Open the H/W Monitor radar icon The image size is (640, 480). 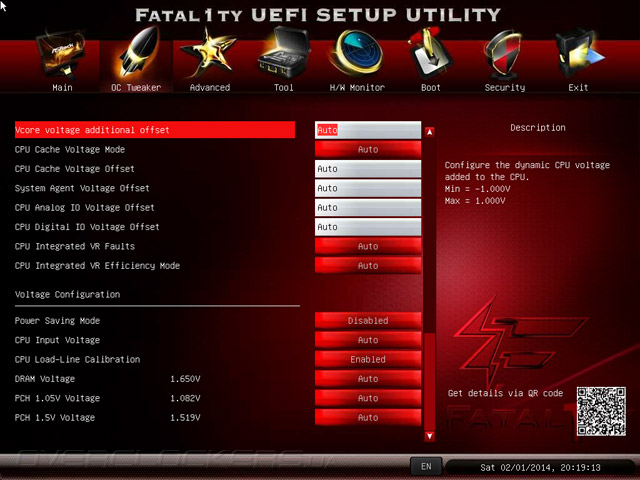357,53
